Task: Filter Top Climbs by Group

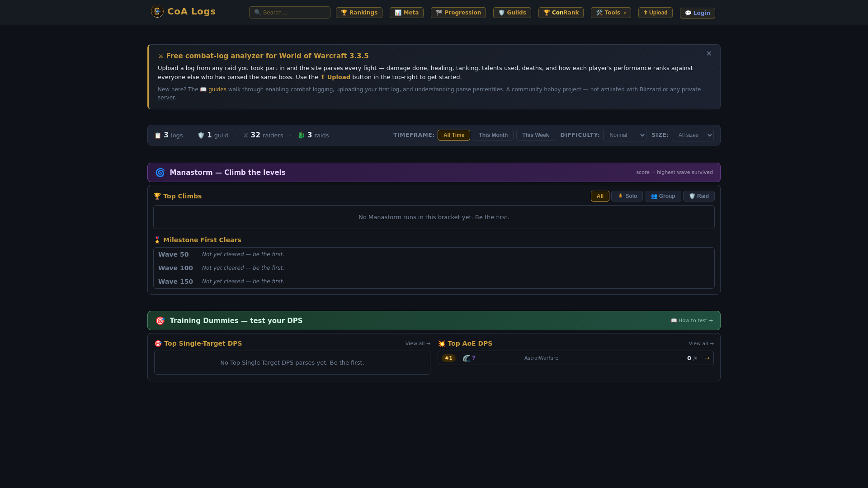Action: (x=663, y=196)
